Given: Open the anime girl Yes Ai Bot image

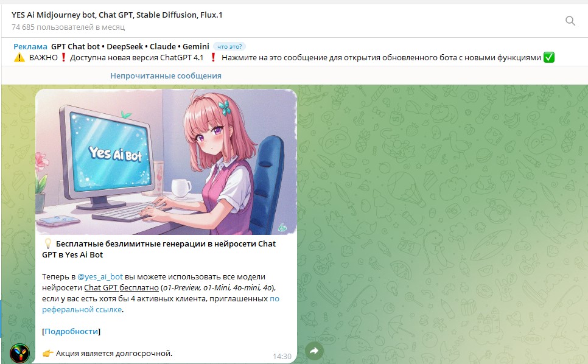Looking at the screenshot, I should [x=166, y=162].
